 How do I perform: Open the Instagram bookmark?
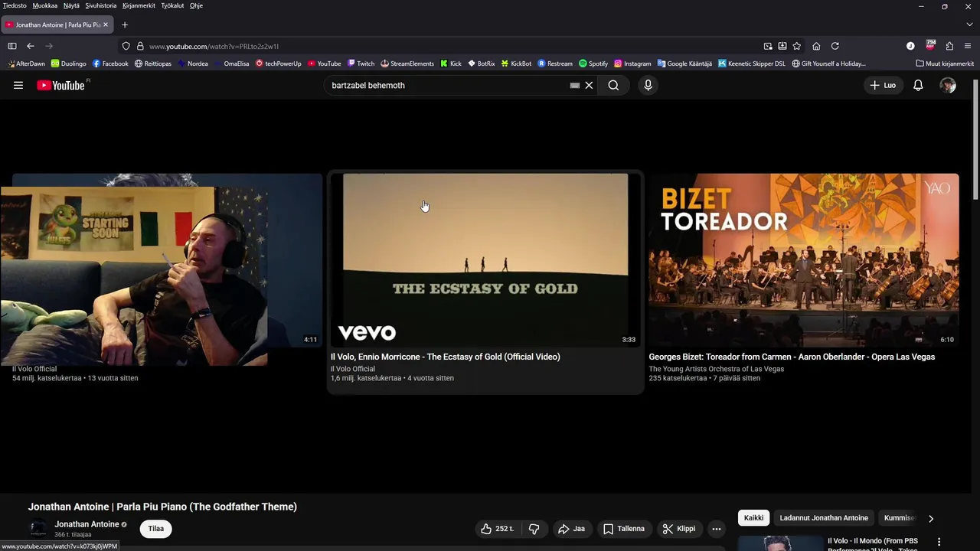tap(632, 64)
